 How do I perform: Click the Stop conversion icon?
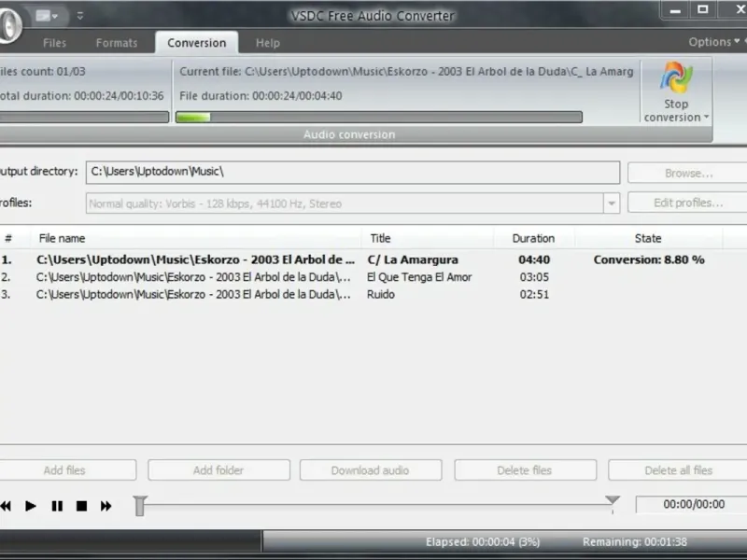point(675,77)
